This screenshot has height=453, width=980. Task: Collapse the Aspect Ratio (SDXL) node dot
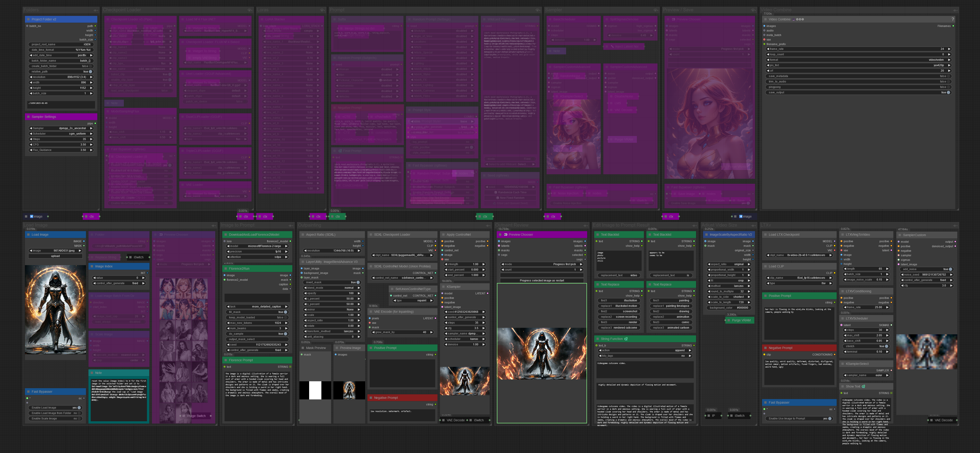click(303, 235)
